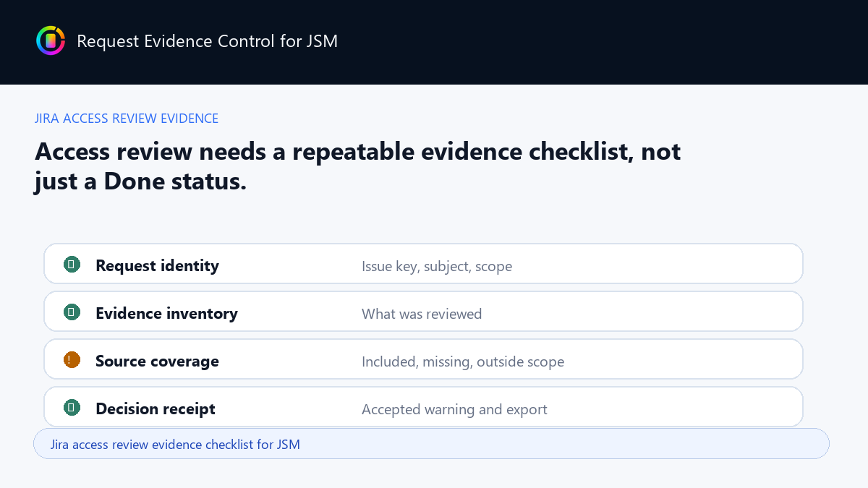Viewport: 868px width, 488px height.
Task: Click the green status icon for Decision receipt
Action: tap(72, 408)
